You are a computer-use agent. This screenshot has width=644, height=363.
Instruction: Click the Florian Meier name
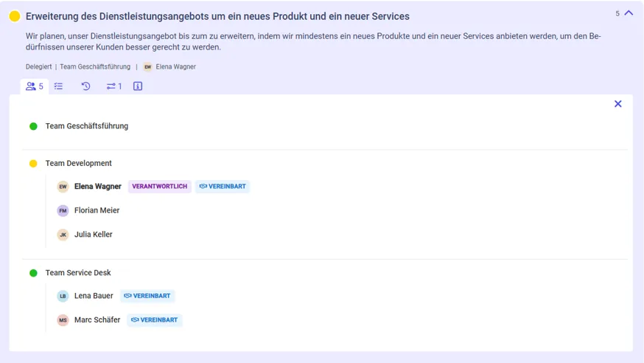coord(97,210)
